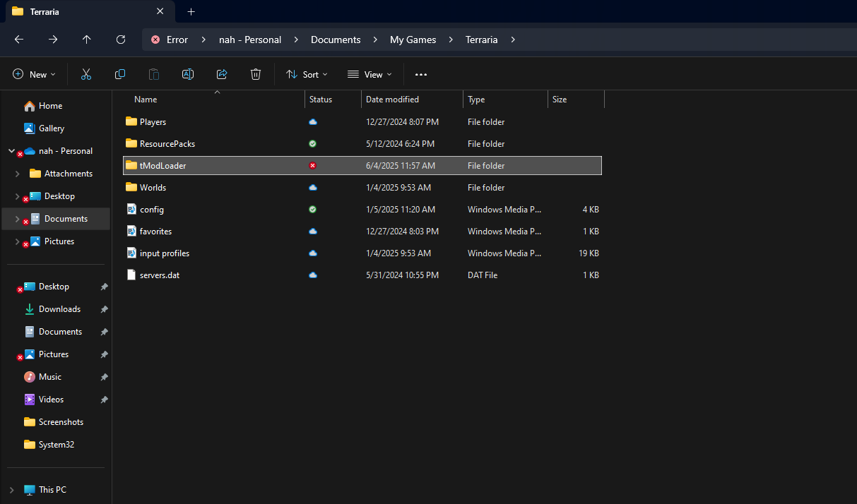Collapse the nah - Personal tree node
Screen dimensions: 857x504
[11, 151]
